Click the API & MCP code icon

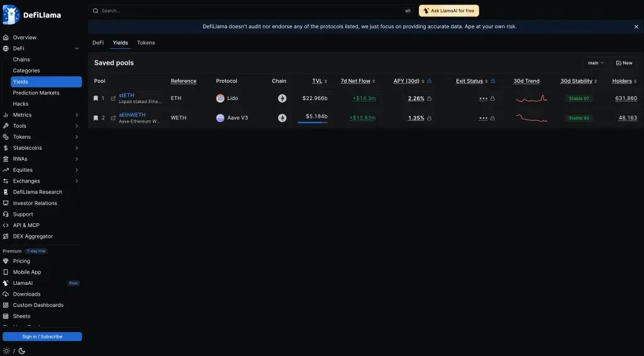pos(6,225)
